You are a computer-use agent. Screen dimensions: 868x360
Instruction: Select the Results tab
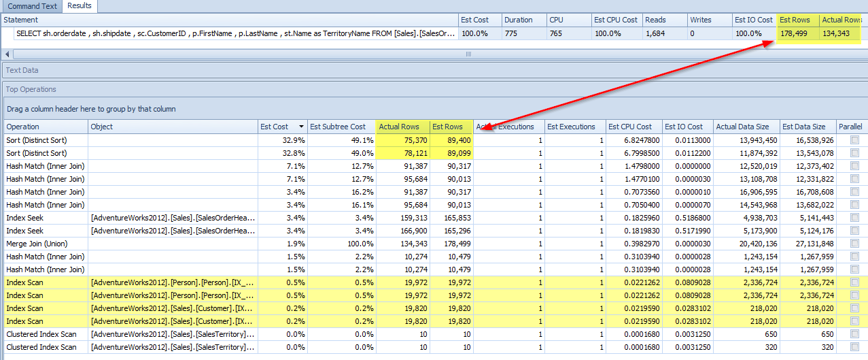[x=80, y=6]
